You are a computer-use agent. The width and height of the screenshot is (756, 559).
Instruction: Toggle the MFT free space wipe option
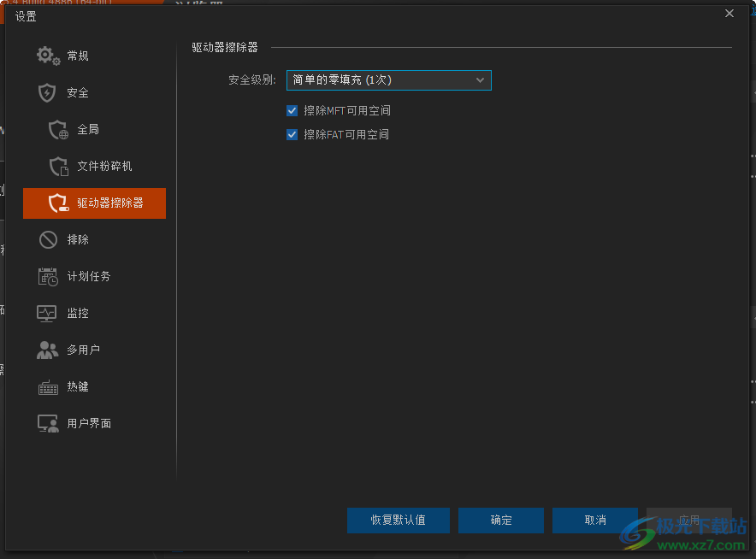point(292,110)
